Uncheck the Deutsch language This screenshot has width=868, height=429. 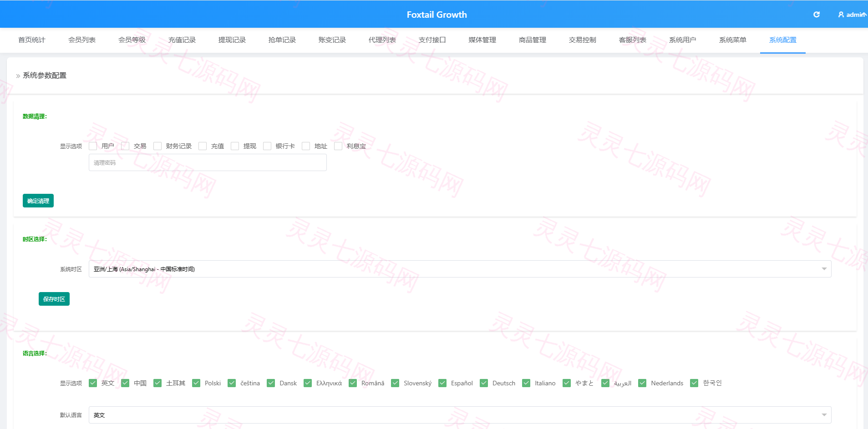(484, 383)
